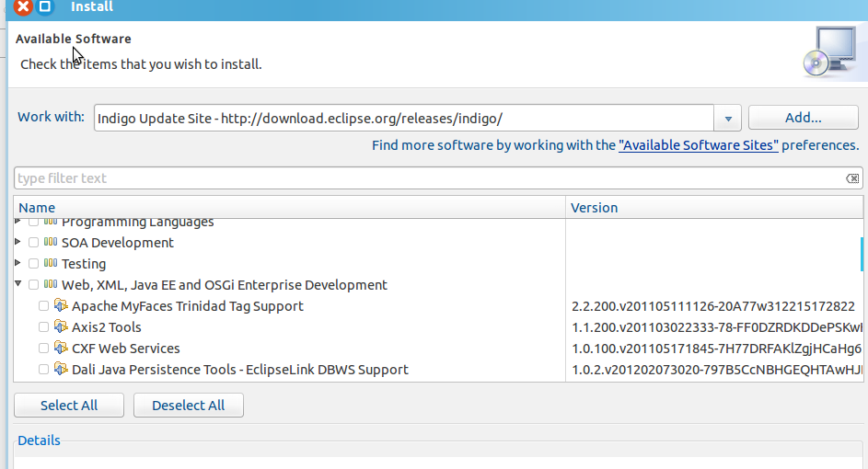Screen dimensions: 868x469
Task: Check the CXF Web Services checkbox
Action: tap(43, 349)
